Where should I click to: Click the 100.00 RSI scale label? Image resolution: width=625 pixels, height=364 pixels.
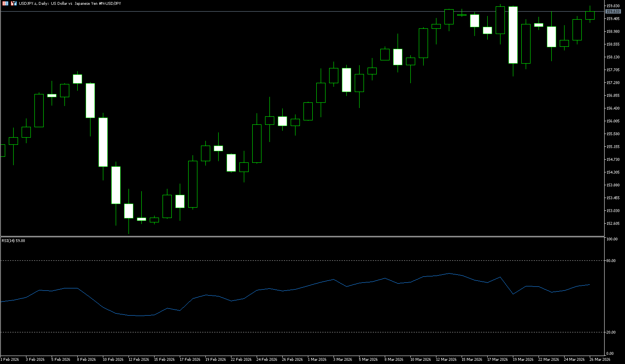pyautogui.click(x=612, y=239)
